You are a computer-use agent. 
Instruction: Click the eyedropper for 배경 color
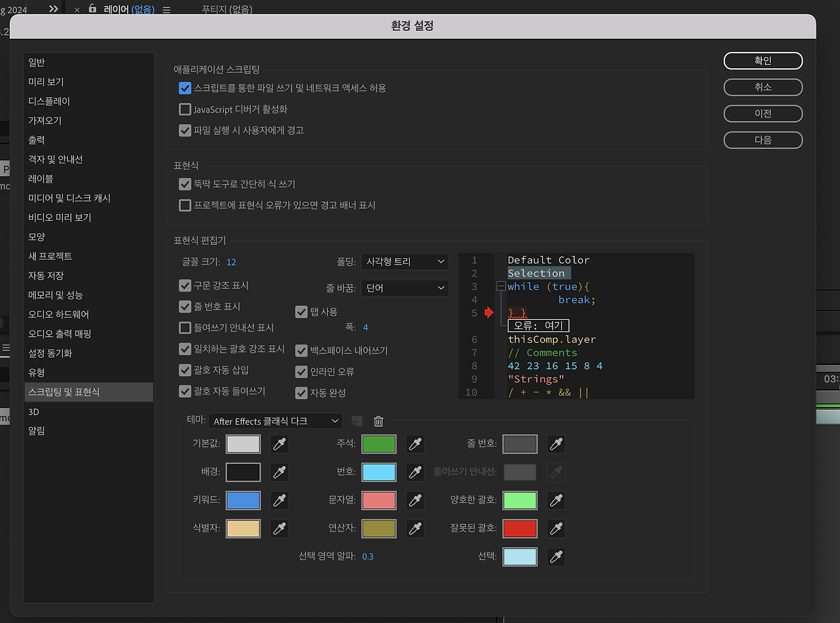pos(279,472)
